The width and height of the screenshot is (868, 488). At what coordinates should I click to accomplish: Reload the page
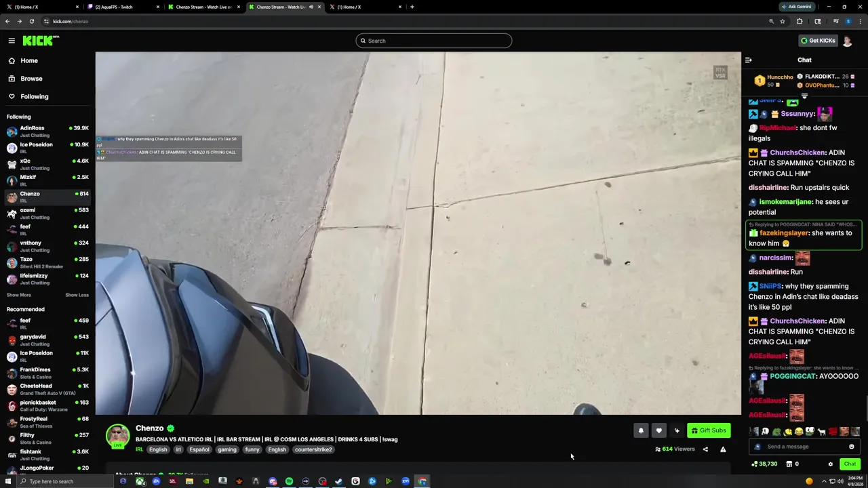coord(31,21)
